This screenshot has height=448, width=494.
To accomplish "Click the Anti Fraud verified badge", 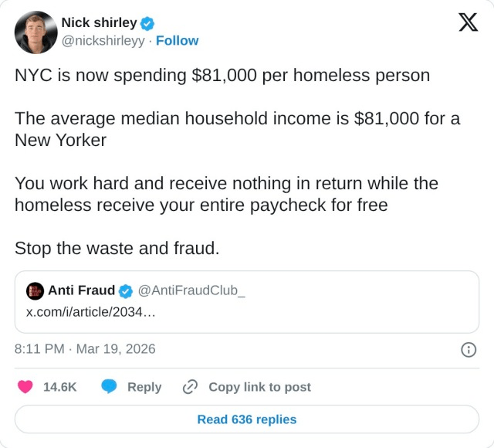I will [x=126, y=290].
